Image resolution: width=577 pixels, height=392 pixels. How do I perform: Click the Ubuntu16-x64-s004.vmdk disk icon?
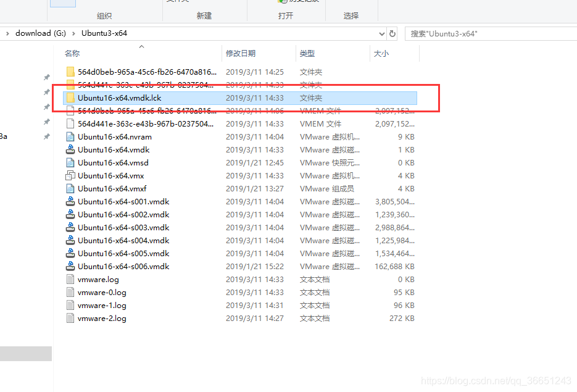[x=70, y=240]
